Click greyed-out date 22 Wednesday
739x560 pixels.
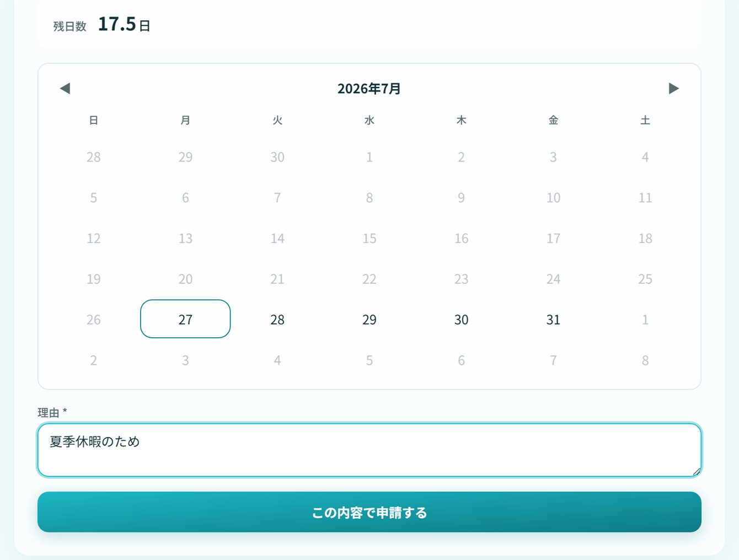click(369, 279)
